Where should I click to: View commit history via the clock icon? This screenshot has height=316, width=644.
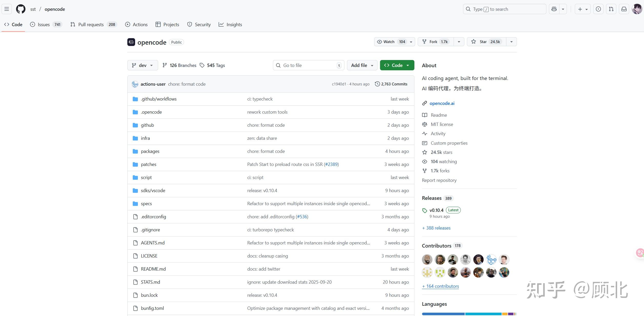[377, 84]
